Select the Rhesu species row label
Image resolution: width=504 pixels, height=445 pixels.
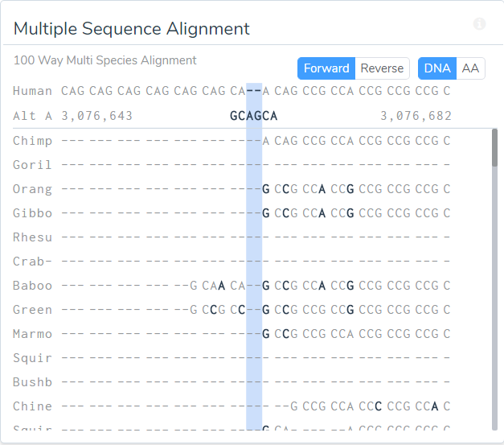click(33, 237)
